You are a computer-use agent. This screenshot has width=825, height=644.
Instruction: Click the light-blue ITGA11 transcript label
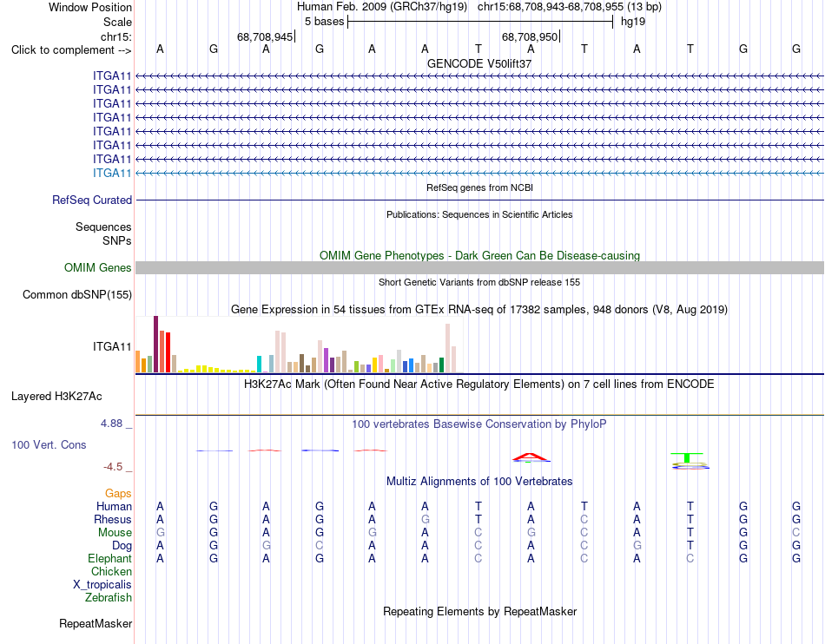point(112,173)
